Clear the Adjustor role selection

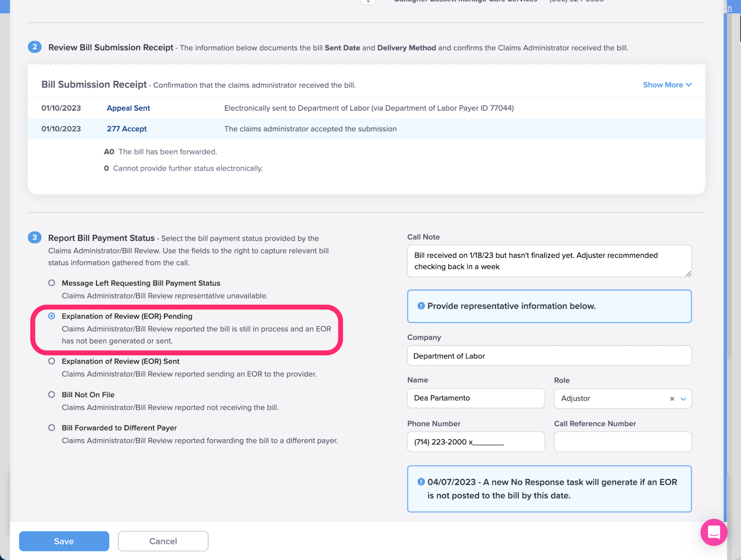[672, 398]
